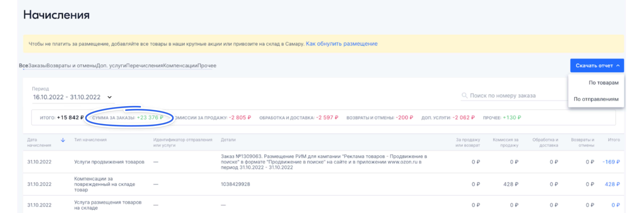
Task: Click date 31.10.2022 in Услуги продвижения row
Action: (39, 162)
